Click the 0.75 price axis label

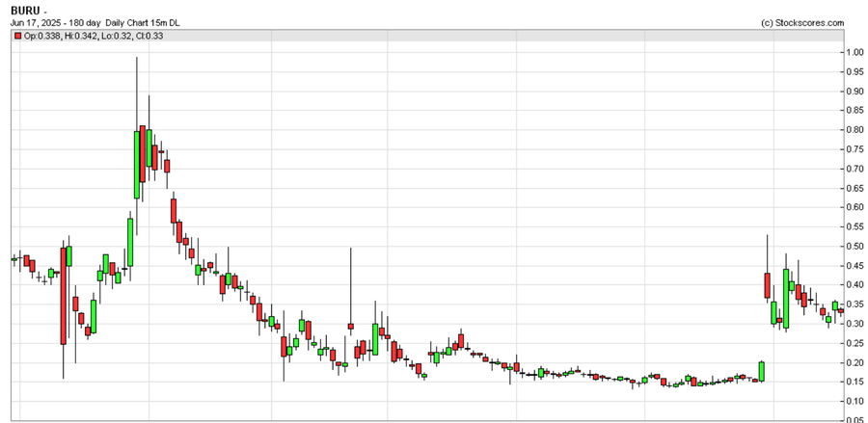[x=854, y=149]
